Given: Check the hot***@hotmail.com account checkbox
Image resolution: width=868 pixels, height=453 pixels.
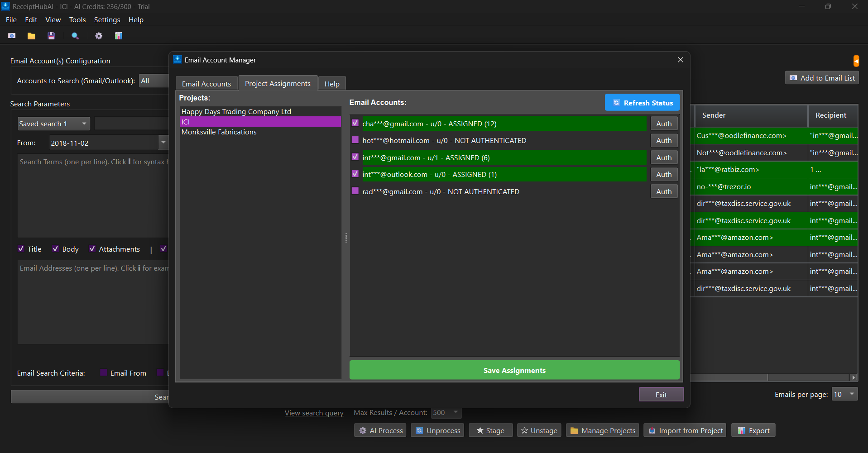Looking at the screenshot, I should 355,140.
